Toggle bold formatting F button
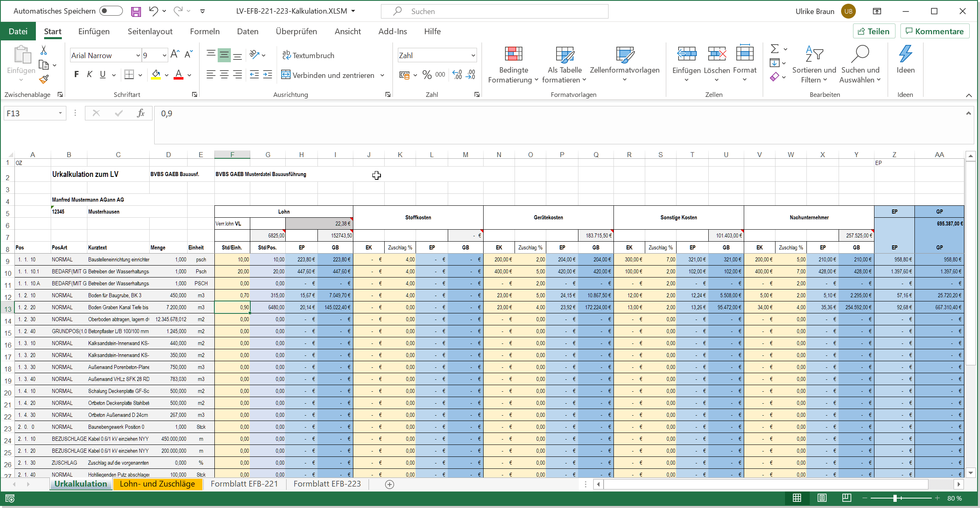 click(x=76, y=75)
